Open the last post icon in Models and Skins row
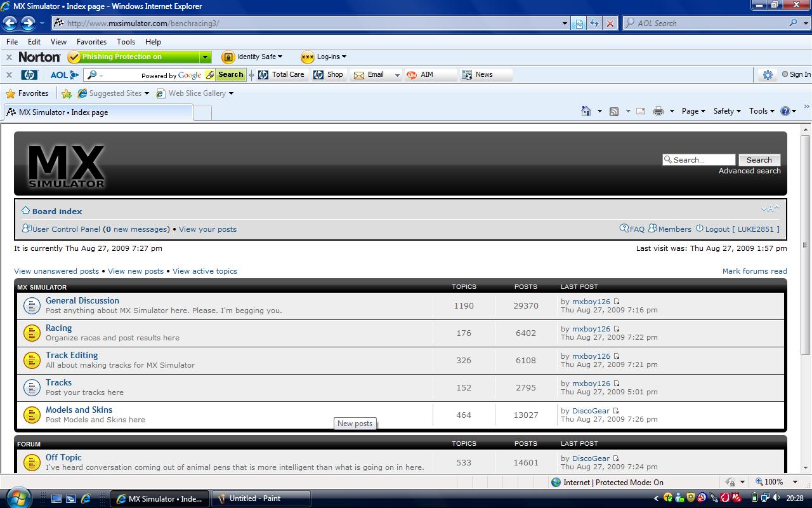Image resolution: width=812 pixels, height=508 pixels. (616, 411)
